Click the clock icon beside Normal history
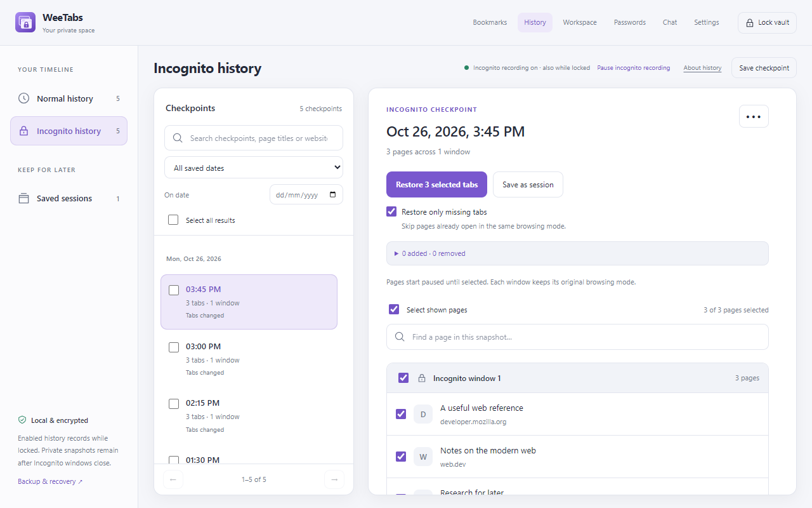This screenshot has height=508, width=812. click(x=23, y=98)
